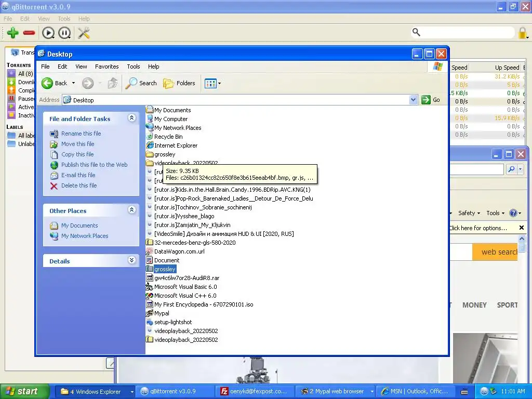Select My Network Places in file list
532x399 pixels.
174,128
